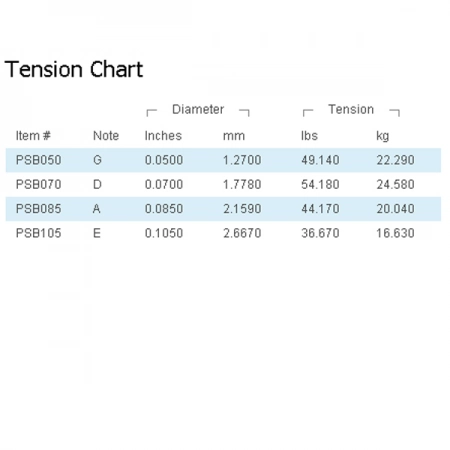Click the Inches column header
The width and height of the screenshot is (450, 450).
[x=163, y=136]
